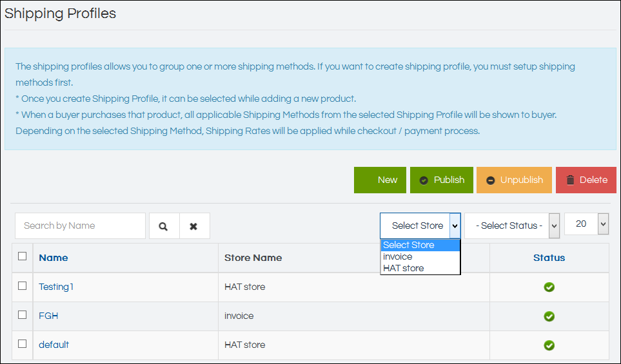Sort by the Name column header
Image resolution: width=621 pixels, height=364 pixels.
pos(54,258)
